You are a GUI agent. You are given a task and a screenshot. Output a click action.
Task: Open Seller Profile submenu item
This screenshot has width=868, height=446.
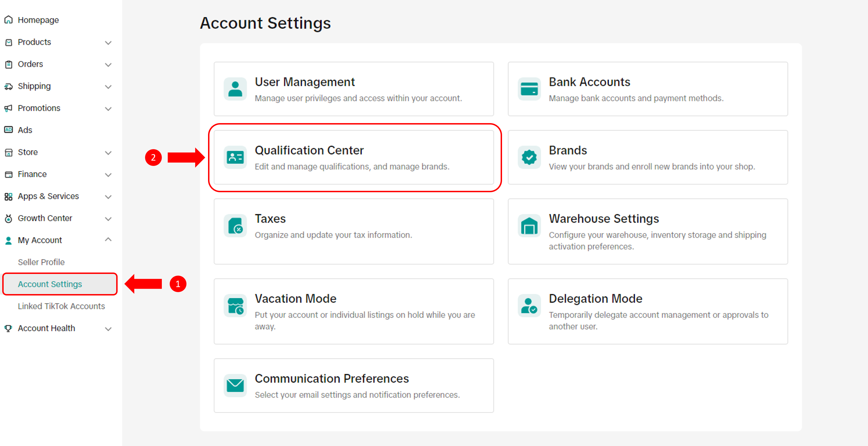click(41, 262)
